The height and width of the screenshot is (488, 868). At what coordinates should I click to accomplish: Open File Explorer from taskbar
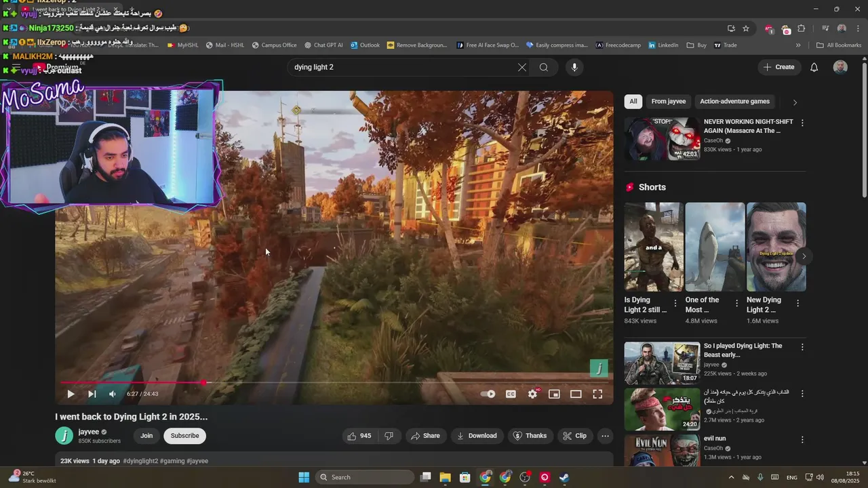pyautogui.click(x=445, y=477)
